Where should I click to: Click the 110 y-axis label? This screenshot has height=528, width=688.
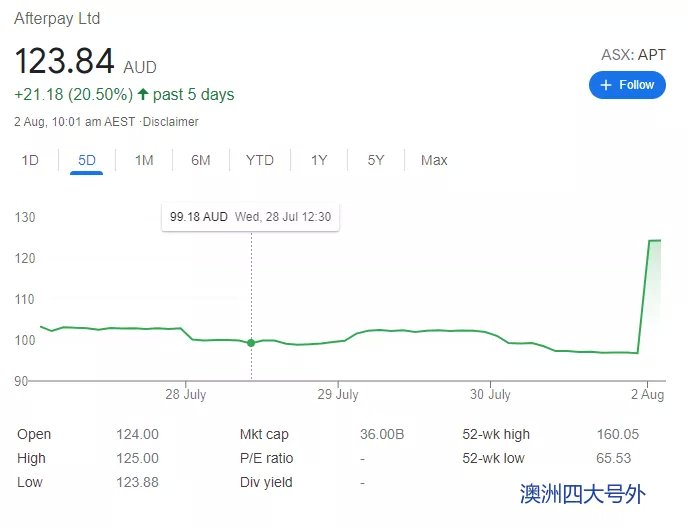(x=25, y=299)
